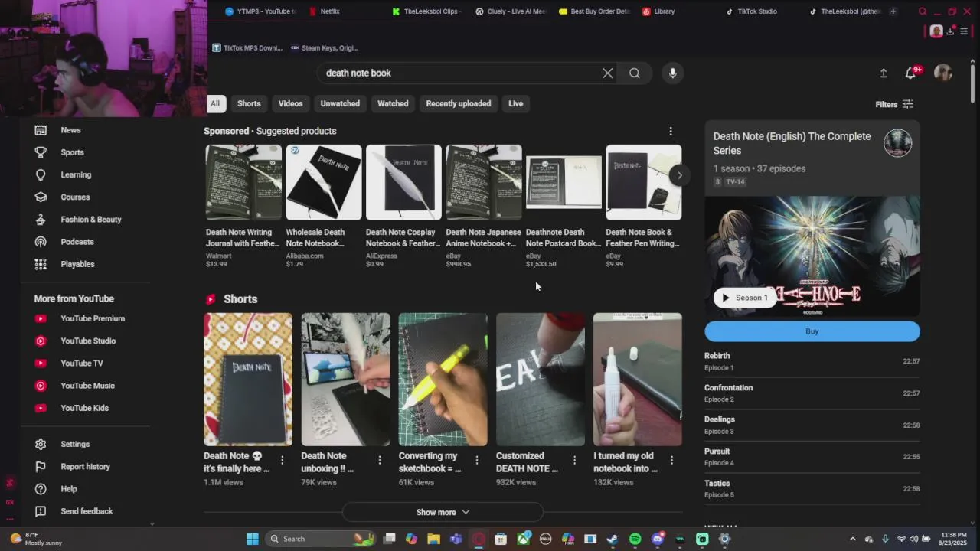Open the Death Note Book & Feather Pen listing
The image size is (980, 551).
click(x=643, y=206)
